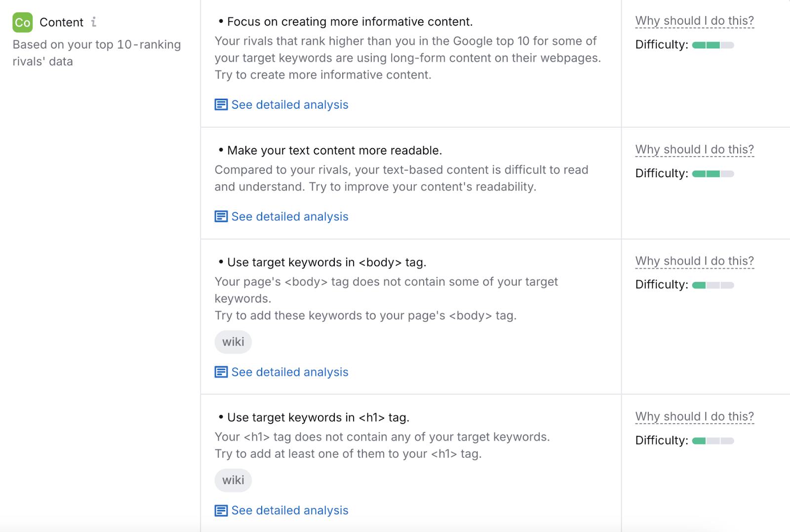Open detailed analysis for body tag keywords
The height and width of the screenshot is (532, 790).
[x=289, y=372]
